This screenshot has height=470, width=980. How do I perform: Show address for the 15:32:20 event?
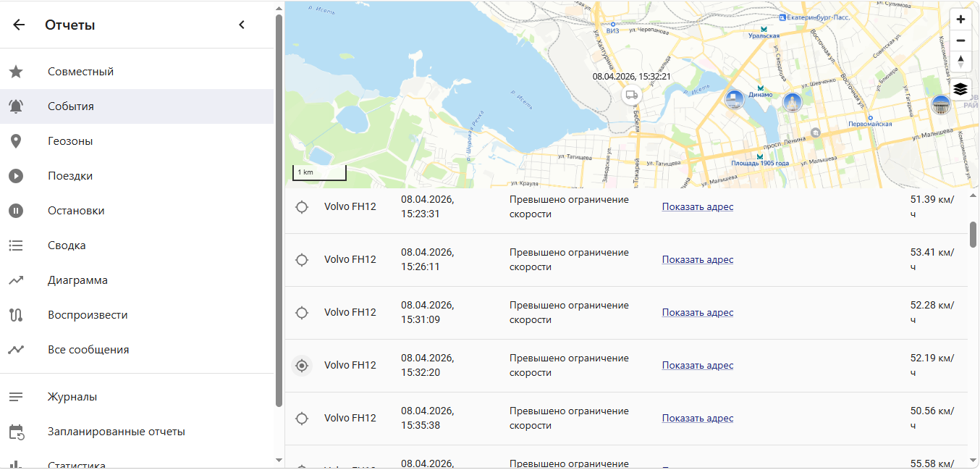point(698,366)
